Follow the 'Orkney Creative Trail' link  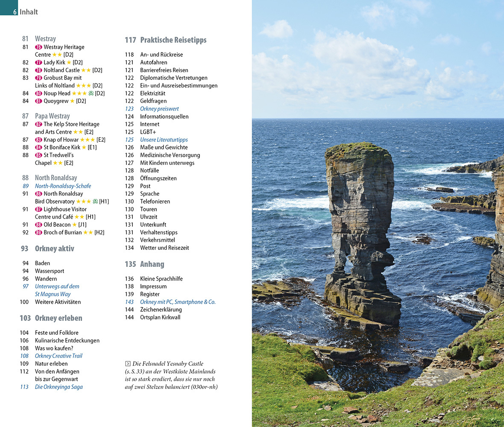59,356
